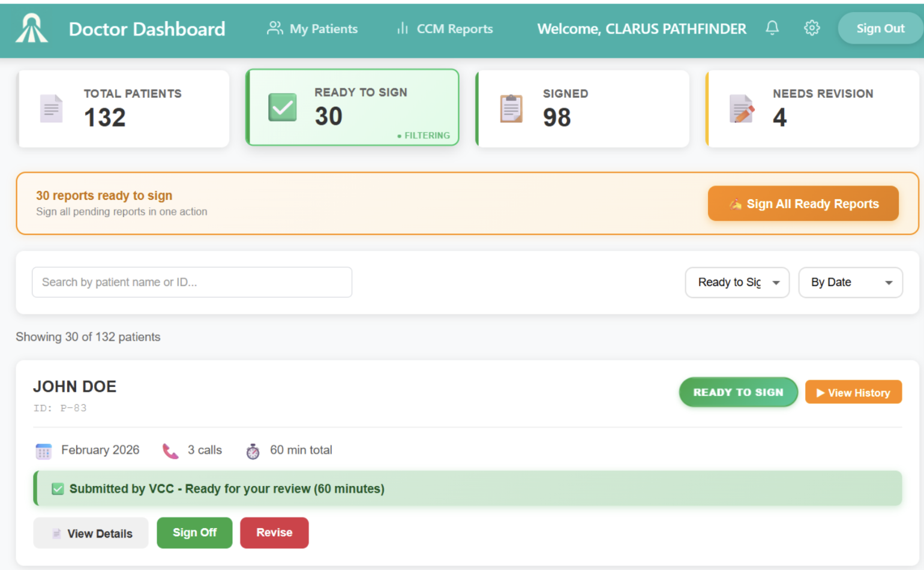Click the green checkmark on Ready to Sign card
Viewport: 924px width, 570px height.
tap(281, 107)
